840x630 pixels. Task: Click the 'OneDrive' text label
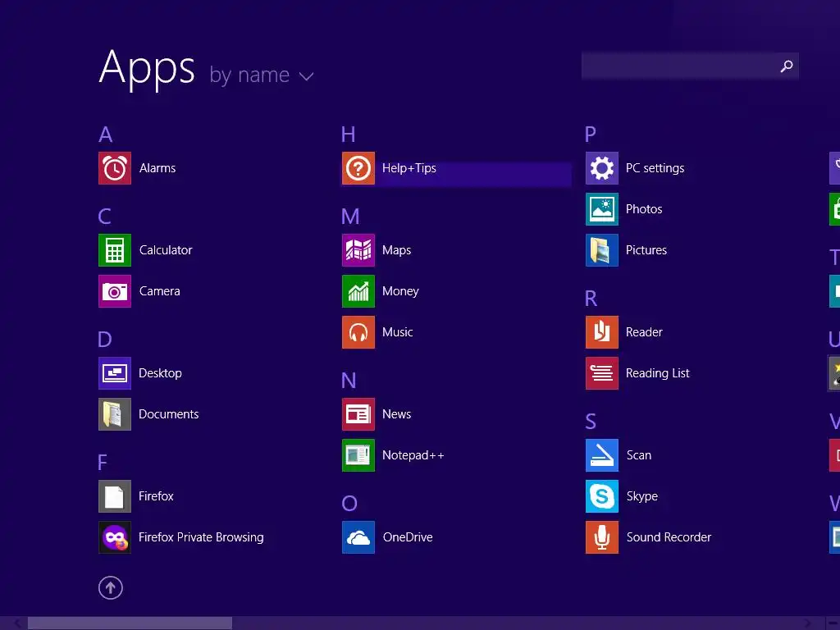[x=408, y=537]
